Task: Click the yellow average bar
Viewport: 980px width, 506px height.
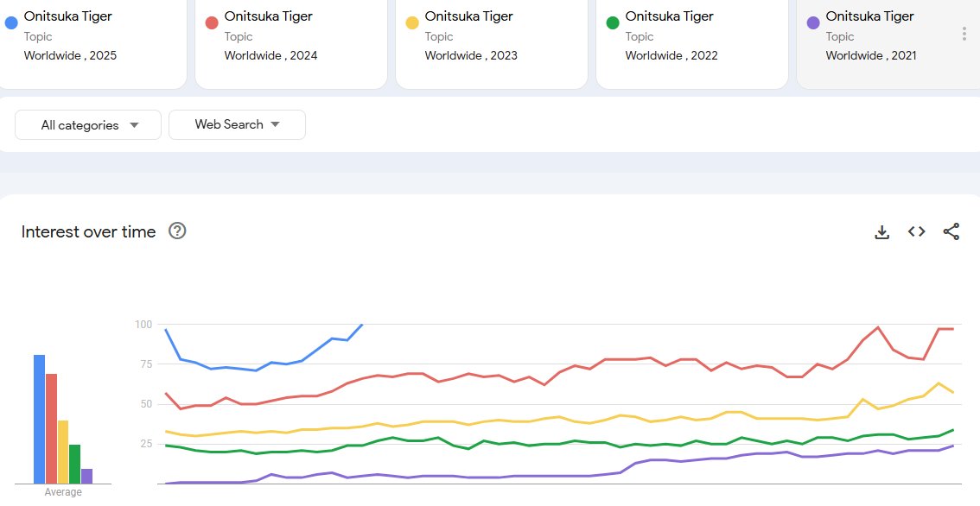Action: click(x=63, y=452)
